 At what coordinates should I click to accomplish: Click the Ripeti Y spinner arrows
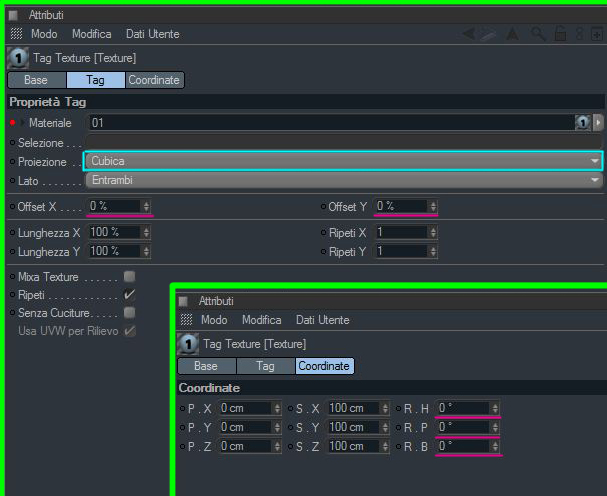433,251
